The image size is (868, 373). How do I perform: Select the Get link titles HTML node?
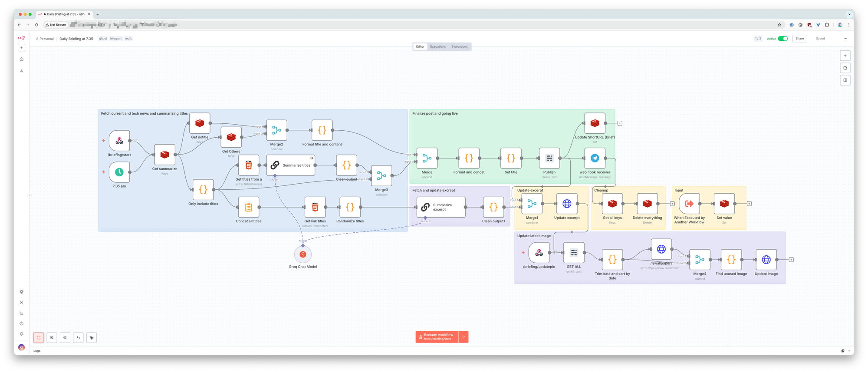point(315,207)
